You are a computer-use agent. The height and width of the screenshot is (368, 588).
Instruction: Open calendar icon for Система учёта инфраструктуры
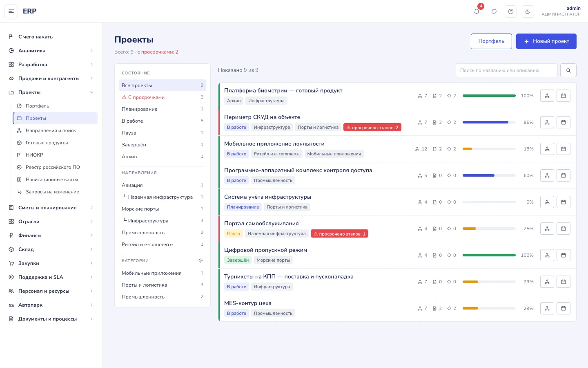tap(563, 202)
